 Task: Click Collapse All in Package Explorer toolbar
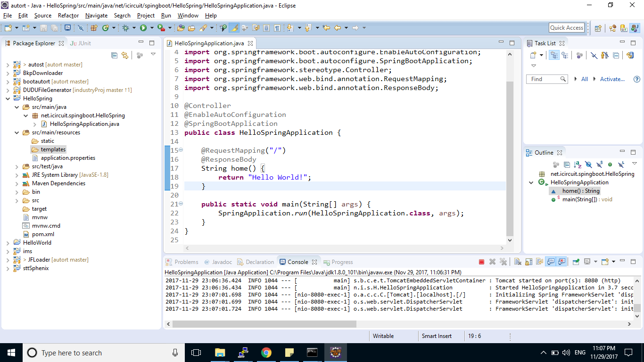[114, 55]
